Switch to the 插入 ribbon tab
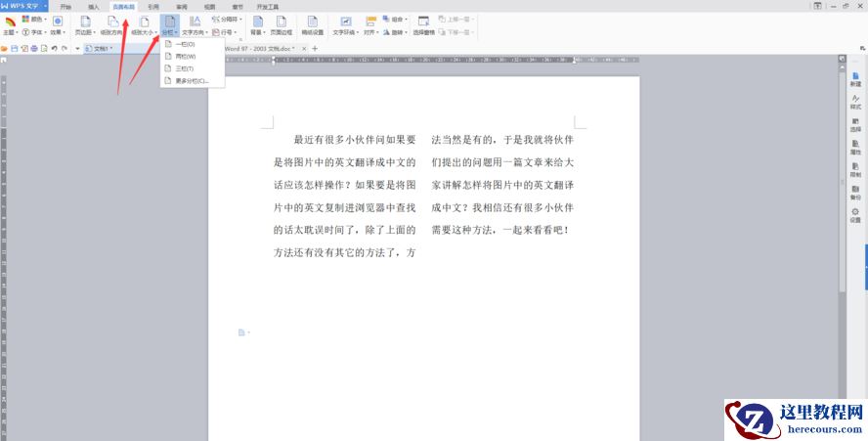Screen dimensions: 868x441 [x=94, y=7]
